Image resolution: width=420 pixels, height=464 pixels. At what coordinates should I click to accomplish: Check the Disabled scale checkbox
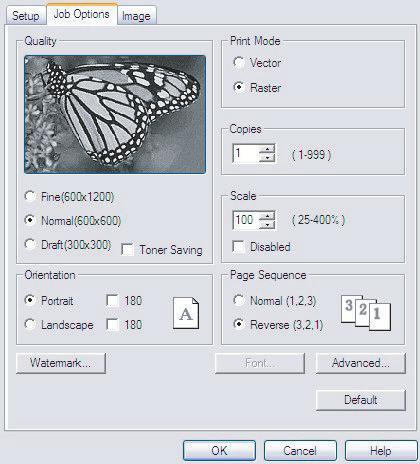239,247
